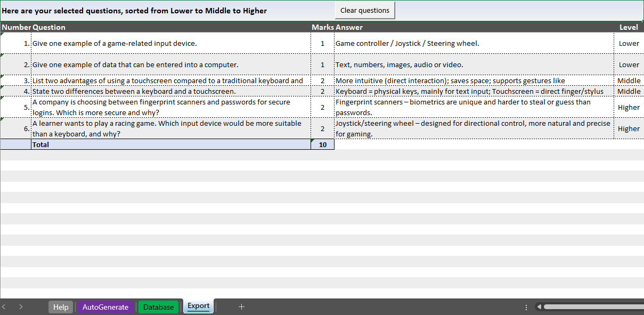Click the next sheet navigation arrow

(21, 306)
